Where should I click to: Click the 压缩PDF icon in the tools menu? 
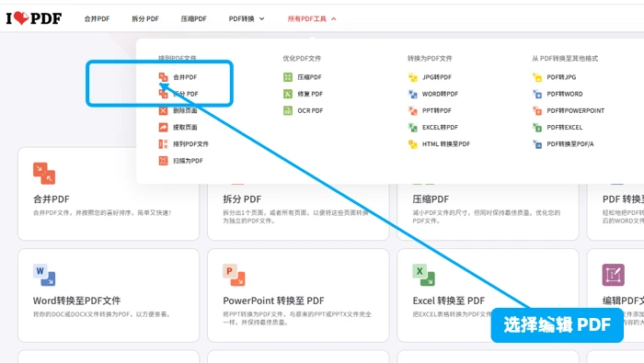pos(287,77)
